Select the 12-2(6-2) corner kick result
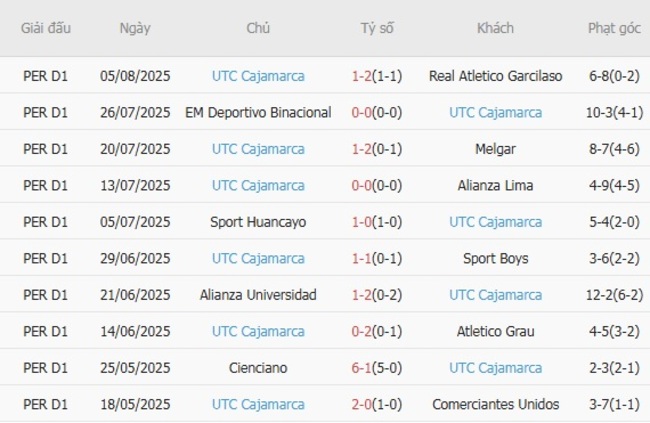This screenshot has height=423, width=650. click(614, 295)
